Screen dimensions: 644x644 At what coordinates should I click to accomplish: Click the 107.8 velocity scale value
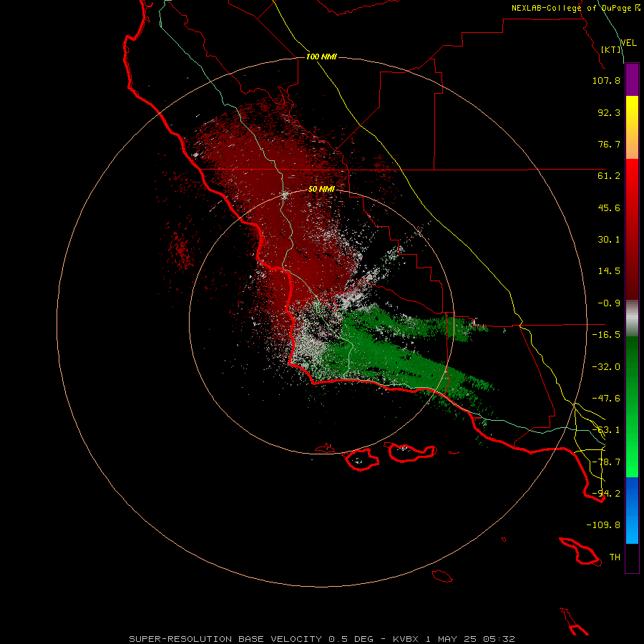(x=606, y=80)
